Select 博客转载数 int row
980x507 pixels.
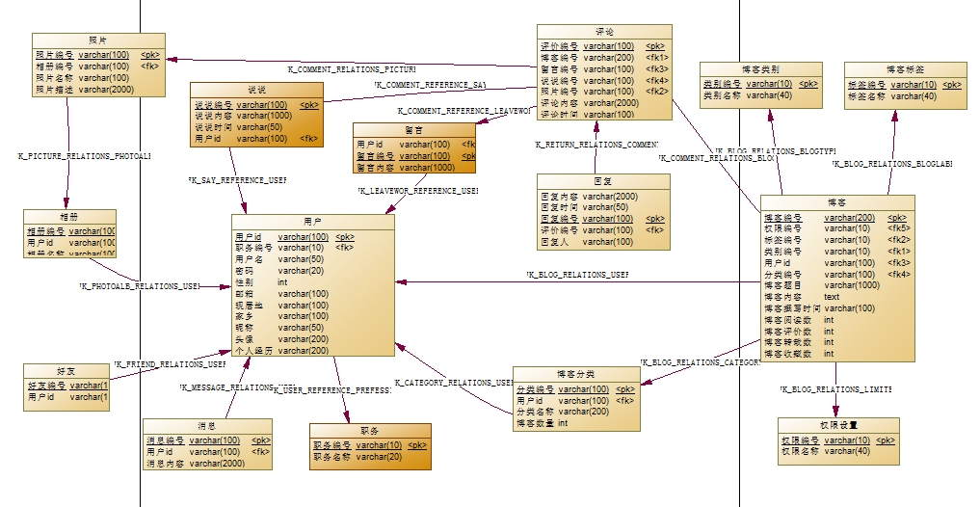(x=799, y=342)
